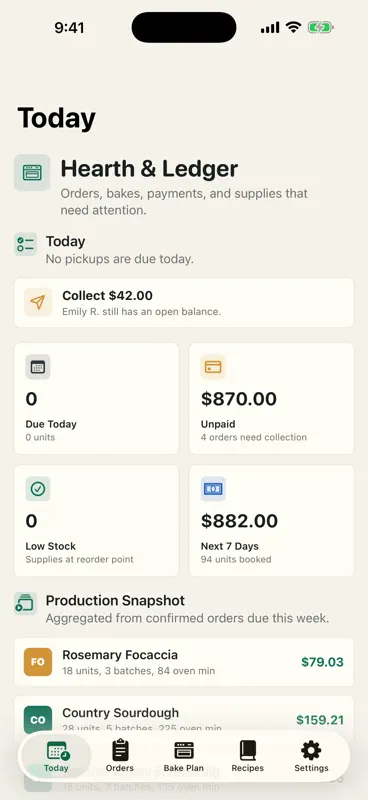This screenshot has height=800, width=368.
Task: Open the Settings tab
Action: [x=311, y=756]
